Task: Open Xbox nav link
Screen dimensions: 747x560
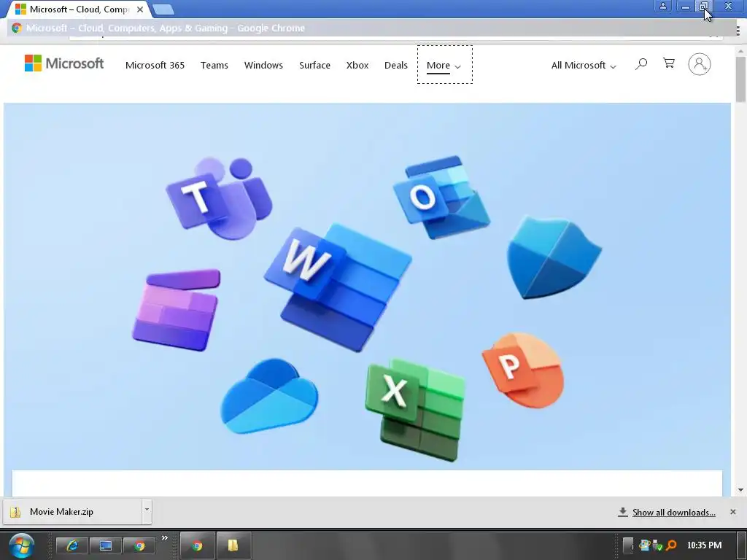Action: (357, 65)
